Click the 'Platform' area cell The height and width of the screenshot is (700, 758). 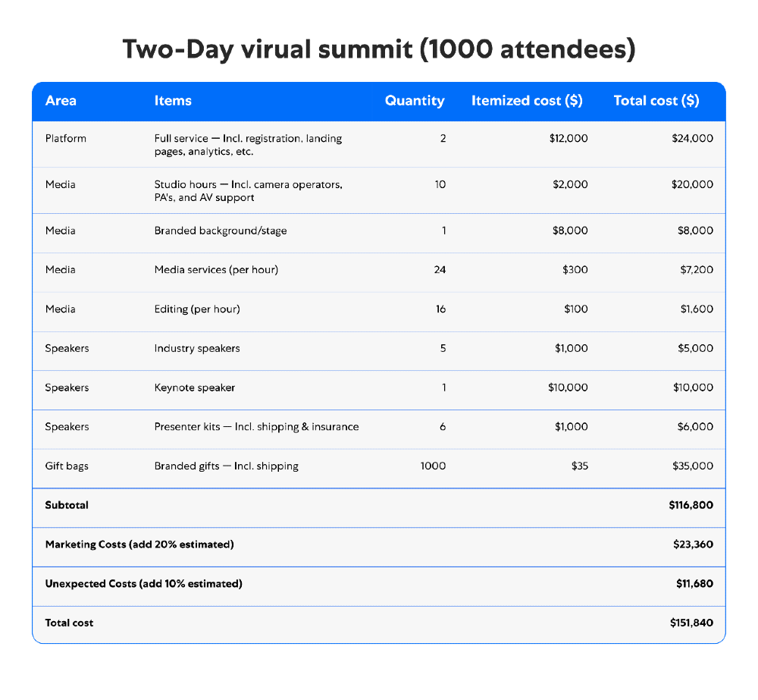[66, 139]
